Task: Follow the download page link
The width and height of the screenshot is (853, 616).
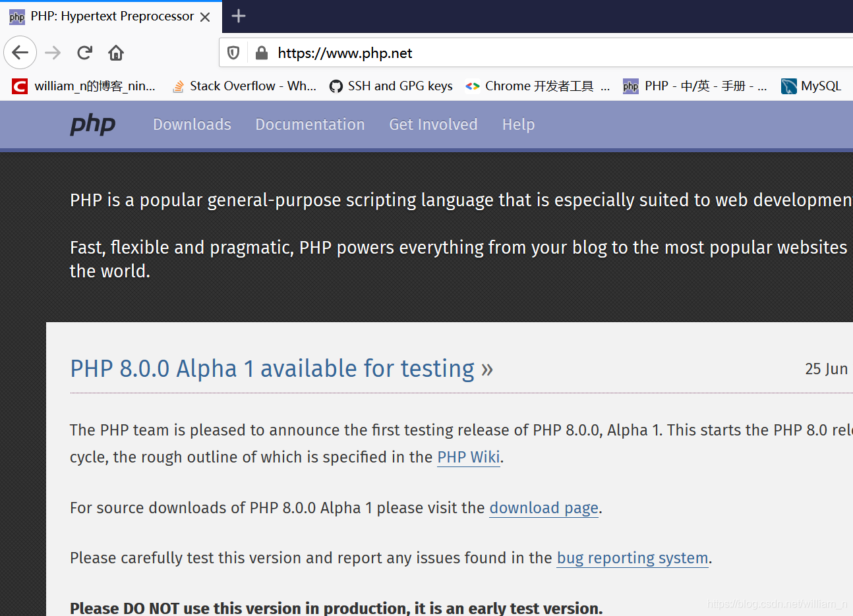Action: point(544,508)
